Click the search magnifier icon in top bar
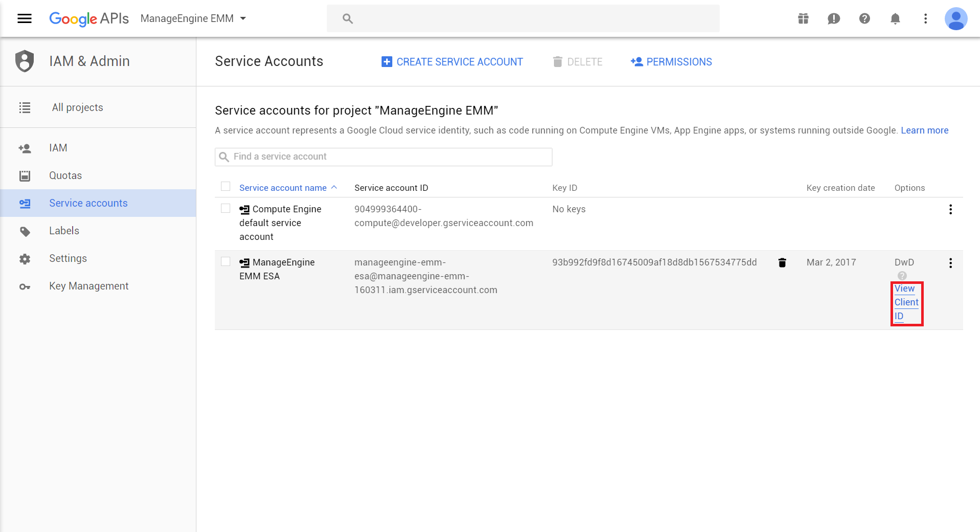Viewport: 980px width, 532px height. click(x=348, y=19)
